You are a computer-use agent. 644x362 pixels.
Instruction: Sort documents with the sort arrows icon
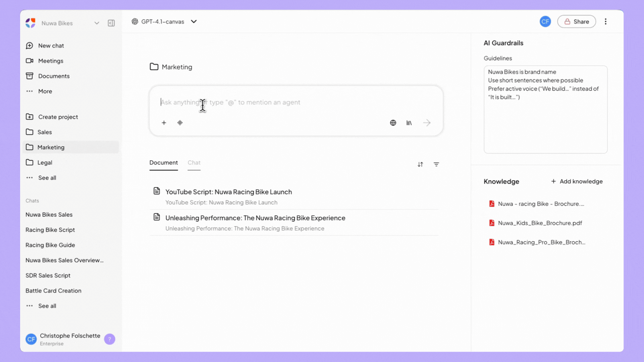click(420, 164)
